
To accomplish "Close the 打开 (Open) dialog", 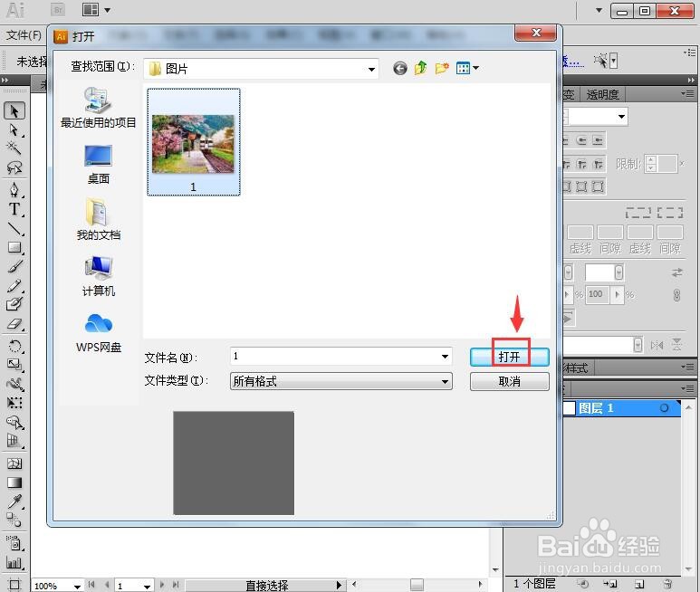I will (x=536, y=33).
